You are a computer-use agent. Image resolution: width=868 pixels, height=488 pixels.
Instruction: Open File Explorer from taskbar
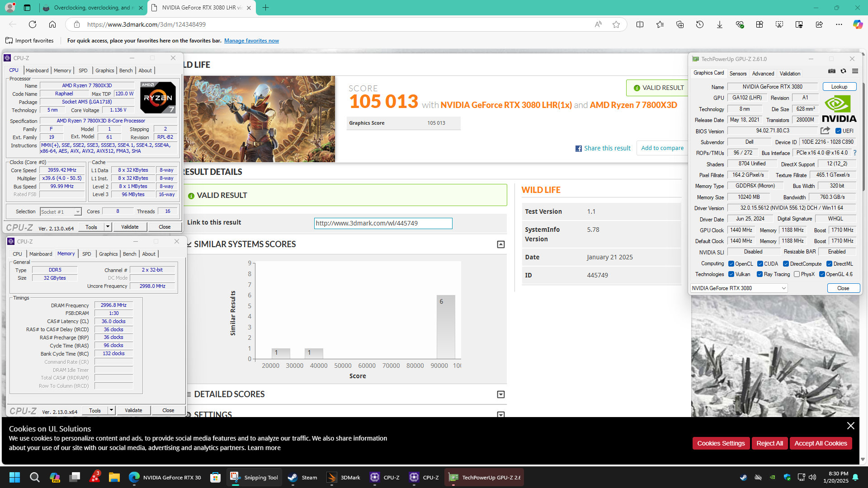114,477
